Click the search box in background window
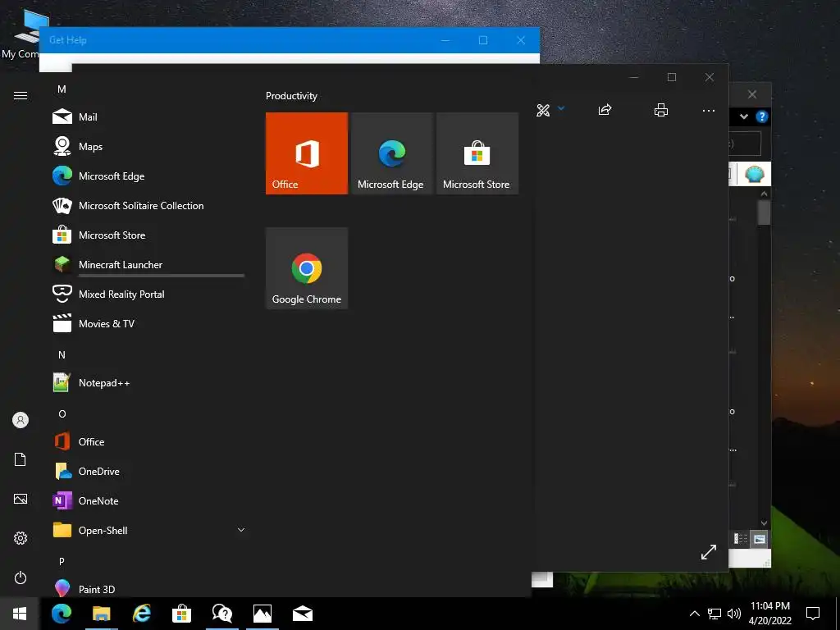This screenshot has height=630, width=840. click(745, 144)
